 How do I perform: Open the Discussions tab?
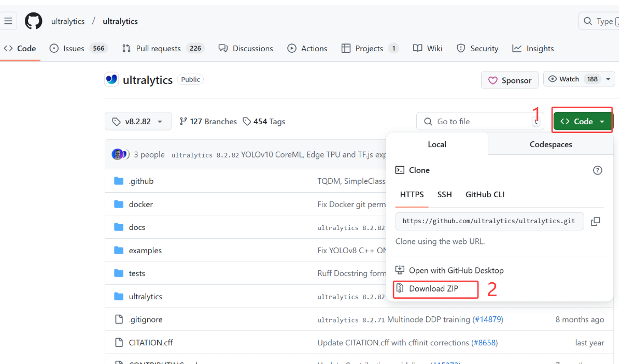coord(246,48)
